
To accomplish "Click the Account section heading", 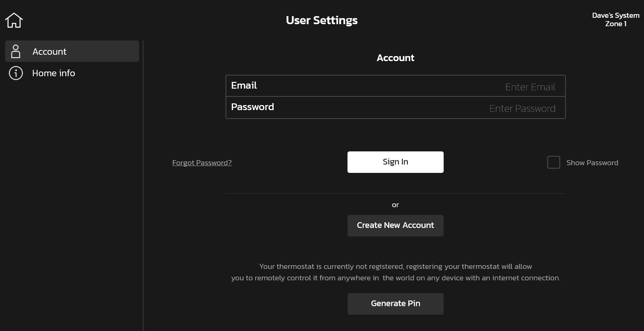I will point(395,58).
